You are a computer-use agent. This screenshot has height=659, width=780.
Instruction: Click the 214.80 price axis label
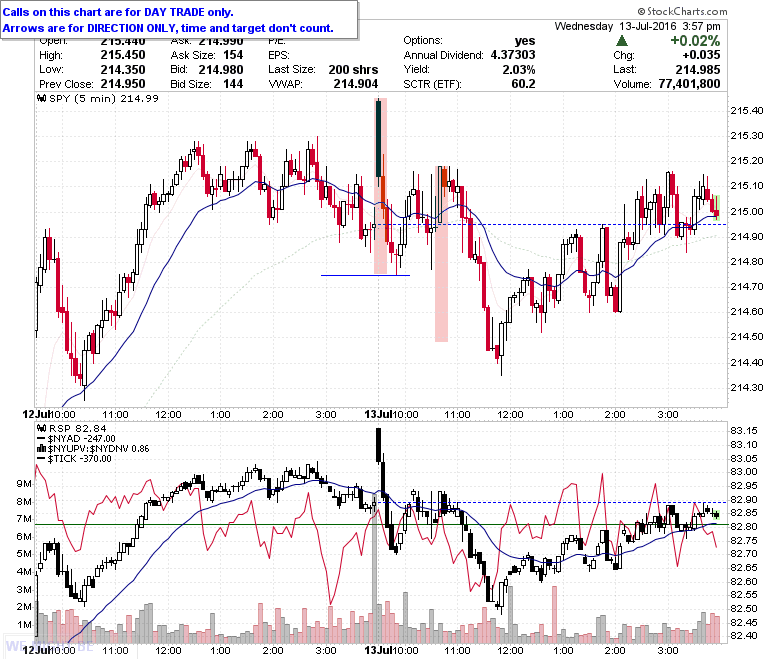click(x=746, y=262)
